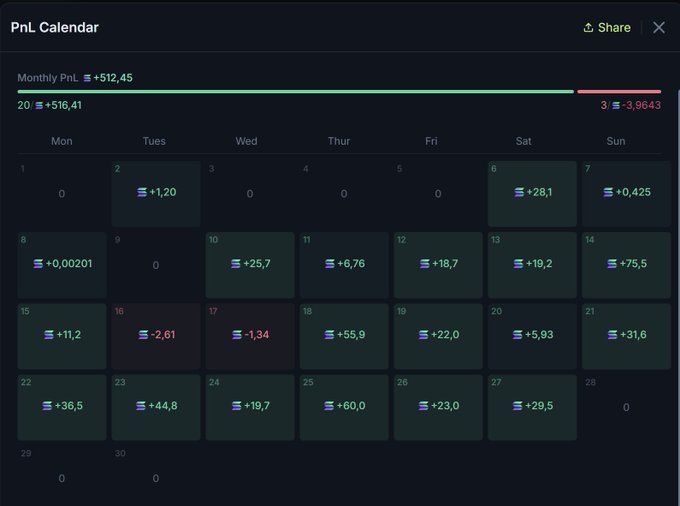
Task: Select day 19 value +22,0
Action: 445,335
